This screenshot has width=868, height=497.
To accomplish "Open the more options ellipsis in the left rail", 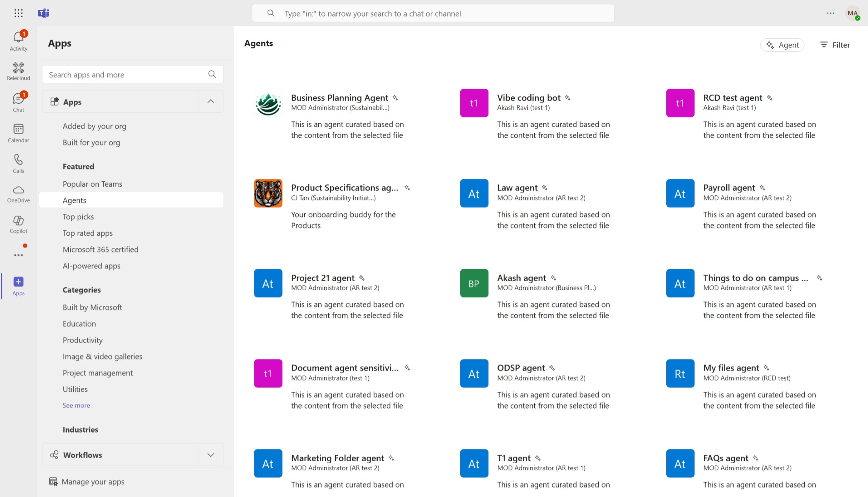I will (18, 255).
